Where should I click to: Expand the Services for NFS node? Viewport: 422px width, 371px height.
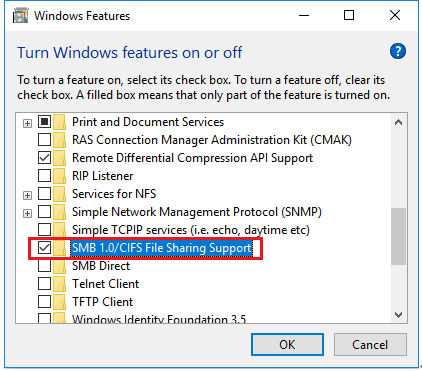(x=27, y=195)
